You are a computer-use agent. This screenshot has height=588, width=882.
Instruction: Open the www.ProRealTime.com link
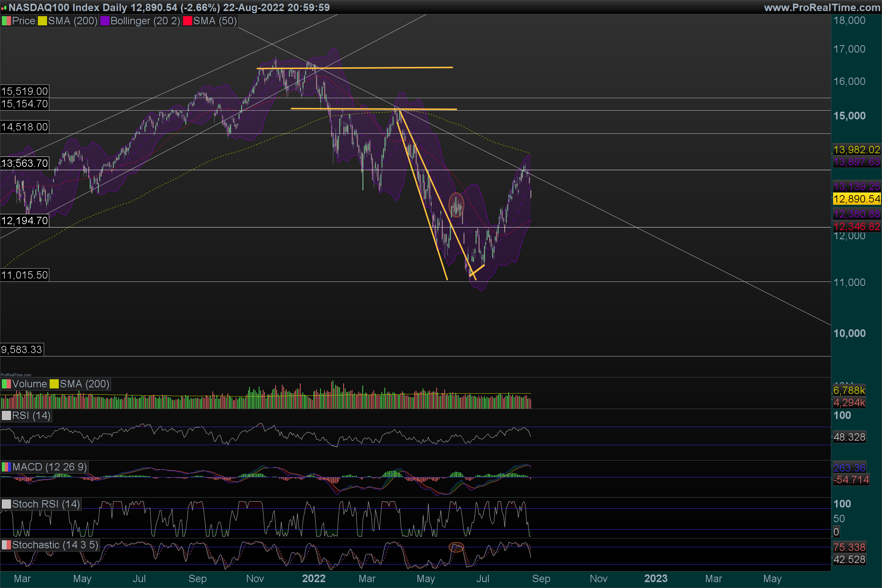pos(822,7)
